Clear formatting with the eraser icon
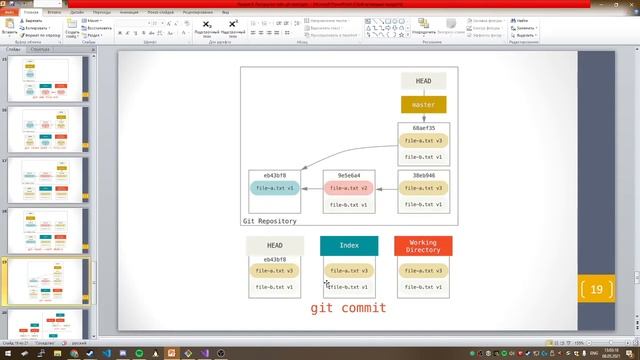Screen dimensions: 640x360 (x=187, y=24)
